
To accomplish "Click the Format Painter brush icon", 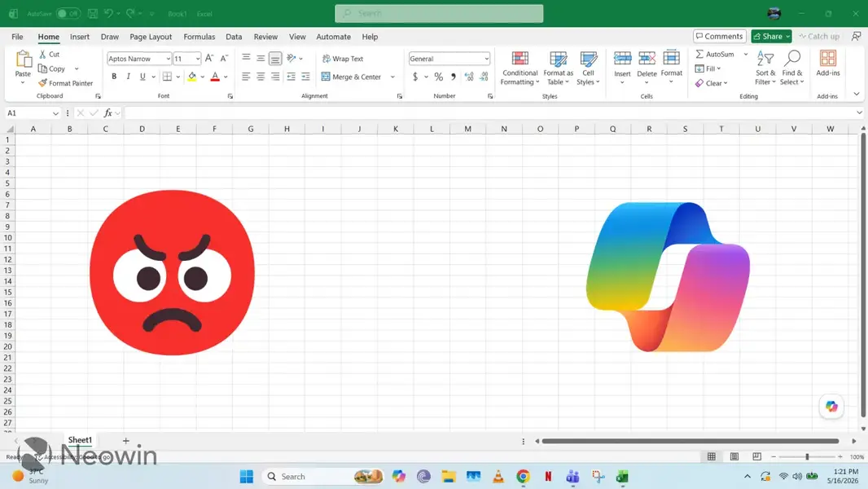I will click(42, 83).
